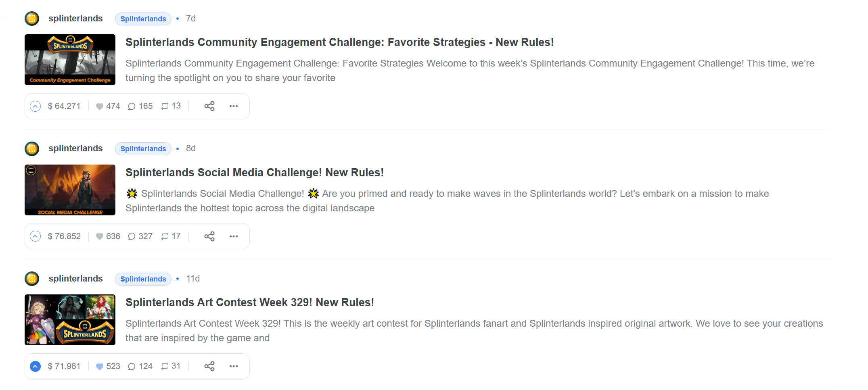The image size is (868, 390).
Task: View the 474 likes heart icon
Action: pyautogui.click(x=99, y=106)
